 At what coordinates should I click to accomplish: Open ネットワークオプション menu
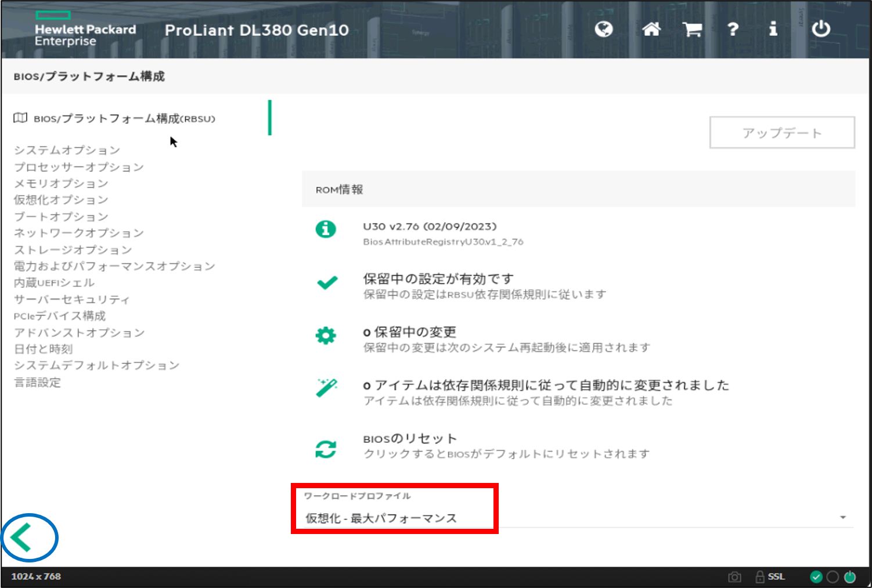point(79,233)
